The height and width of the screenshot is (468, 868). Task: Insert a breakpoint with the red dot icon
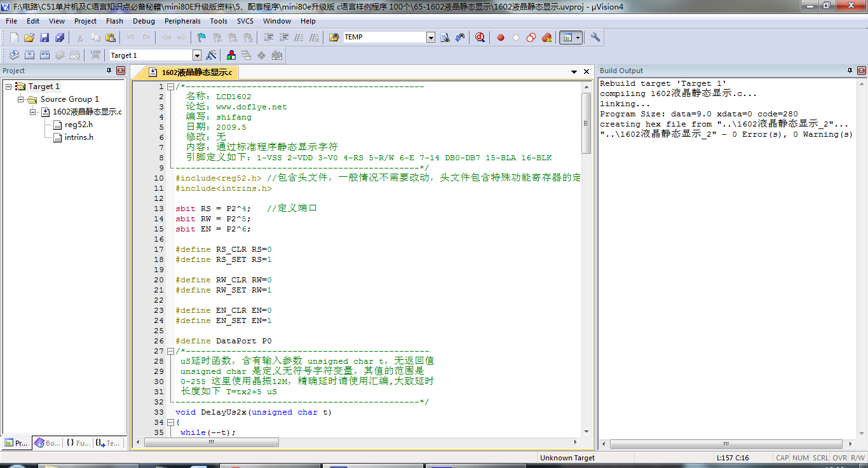(501, 38)
